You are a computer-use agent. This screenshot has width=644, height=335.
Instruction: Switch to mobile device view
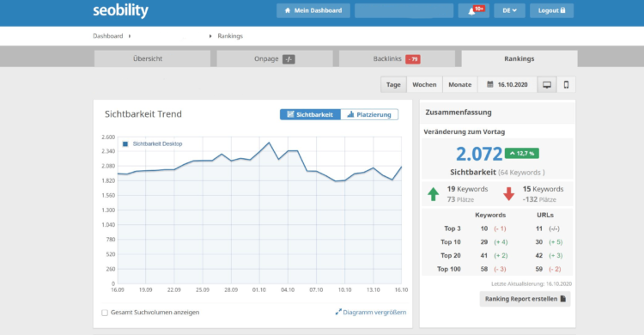[566, 85]
